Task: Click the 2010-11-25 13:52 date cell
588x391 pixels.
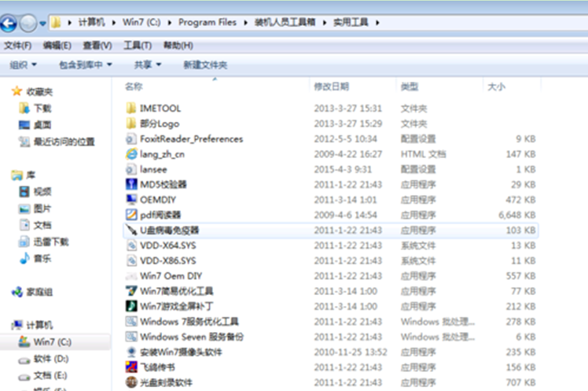Action: 351,352
